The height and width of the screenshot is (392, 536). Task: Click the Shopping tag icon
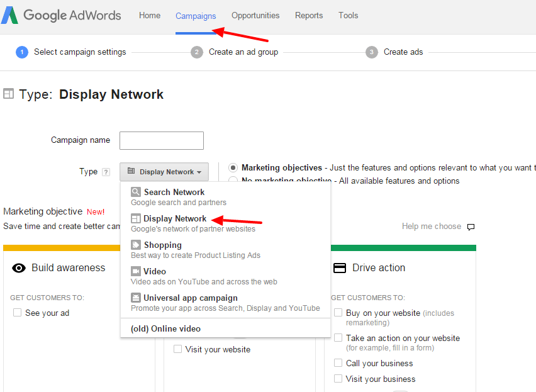[x=136, y=245]
